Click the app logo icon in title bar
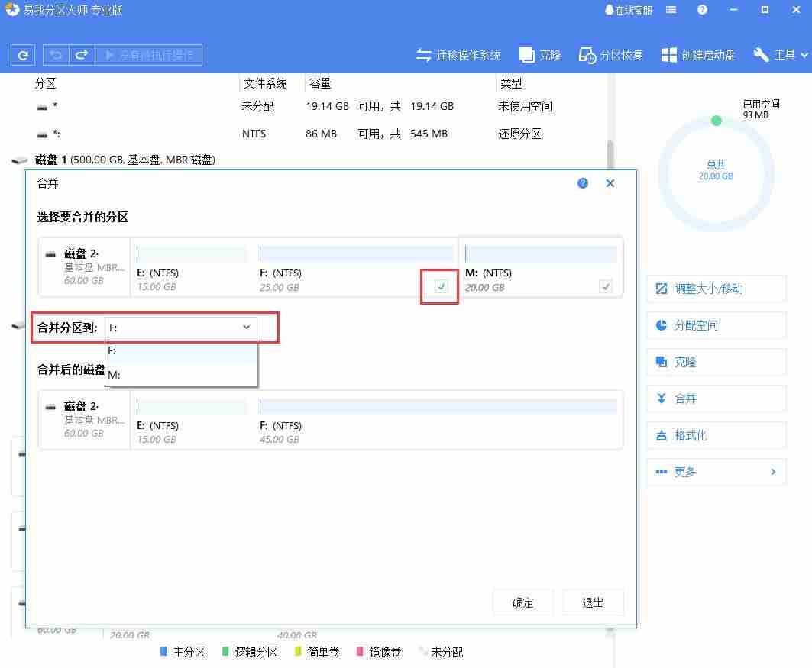The width and height of the screenshot is (812, 668). (x=11, y=10)
